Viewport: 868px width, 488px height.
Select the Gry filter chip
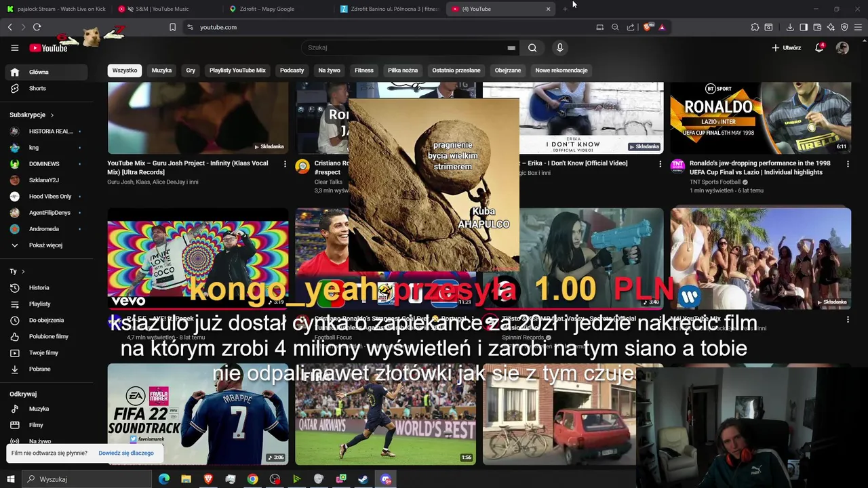pos(191,70)
